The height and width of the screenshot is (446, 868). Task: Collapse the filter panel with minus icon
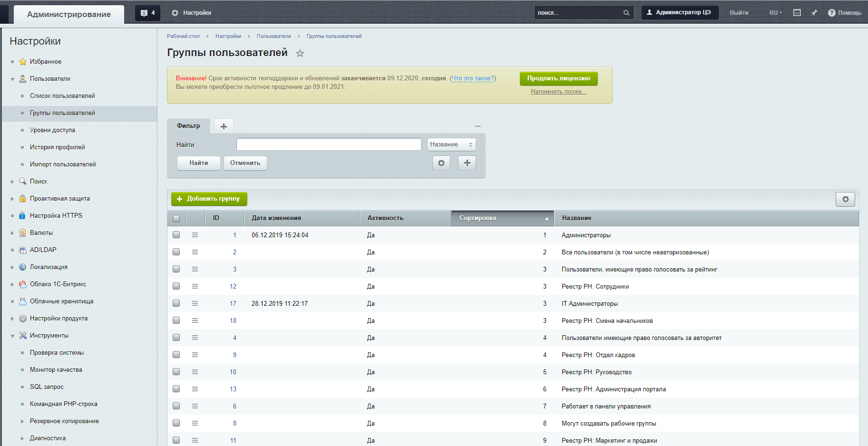(x=478, y=126)
